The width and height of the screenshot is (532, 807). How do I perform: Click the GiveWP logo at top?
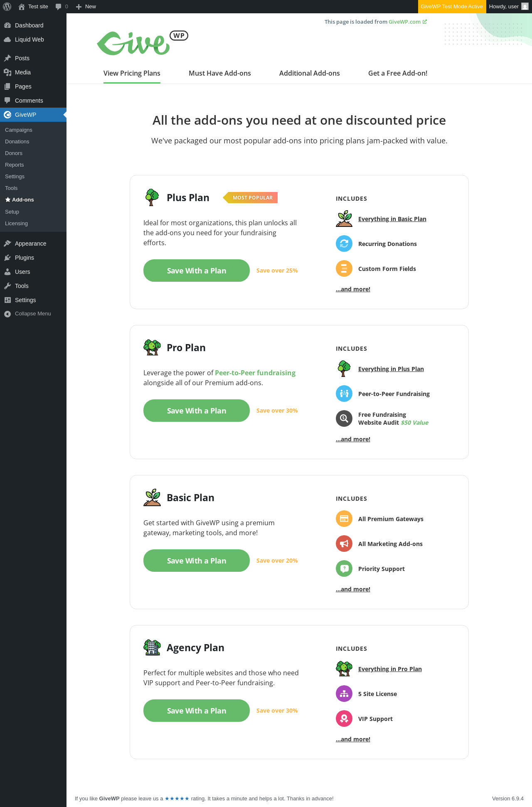[x=143, y=43]
